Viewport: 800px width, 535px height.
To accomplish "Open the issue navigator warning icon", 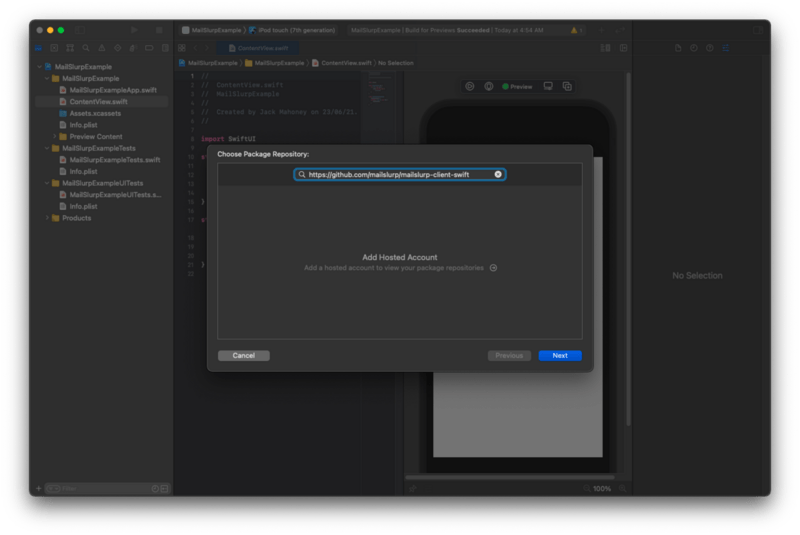I will (x=102, y=48).
